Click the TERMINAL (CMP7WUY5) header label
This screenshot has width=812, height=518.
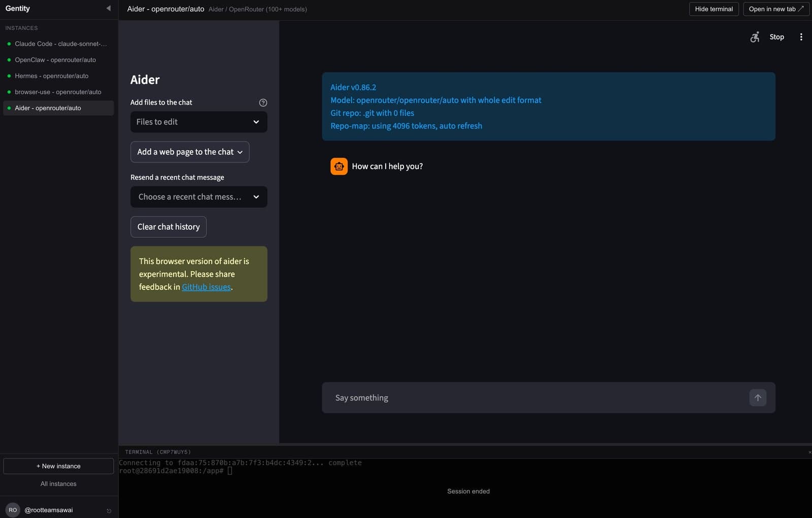(158, 452)
